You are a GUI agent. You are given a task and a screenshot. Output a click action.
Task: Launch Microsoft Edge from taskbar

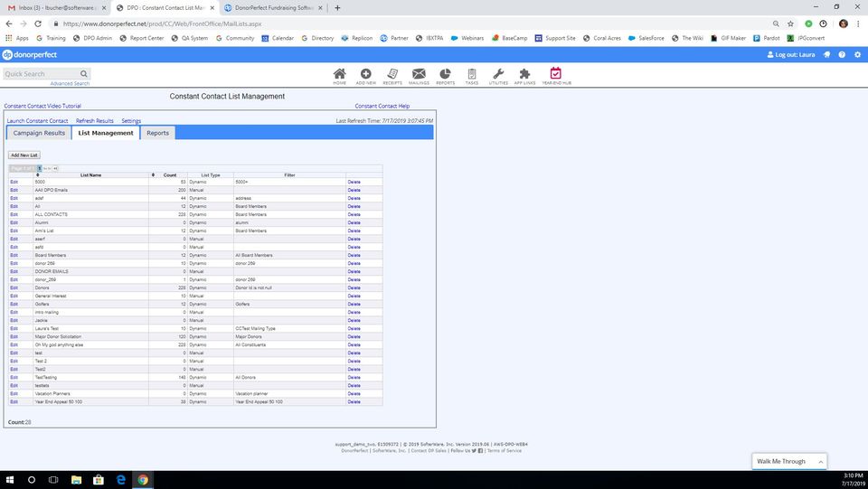click(x=120, y=480)
